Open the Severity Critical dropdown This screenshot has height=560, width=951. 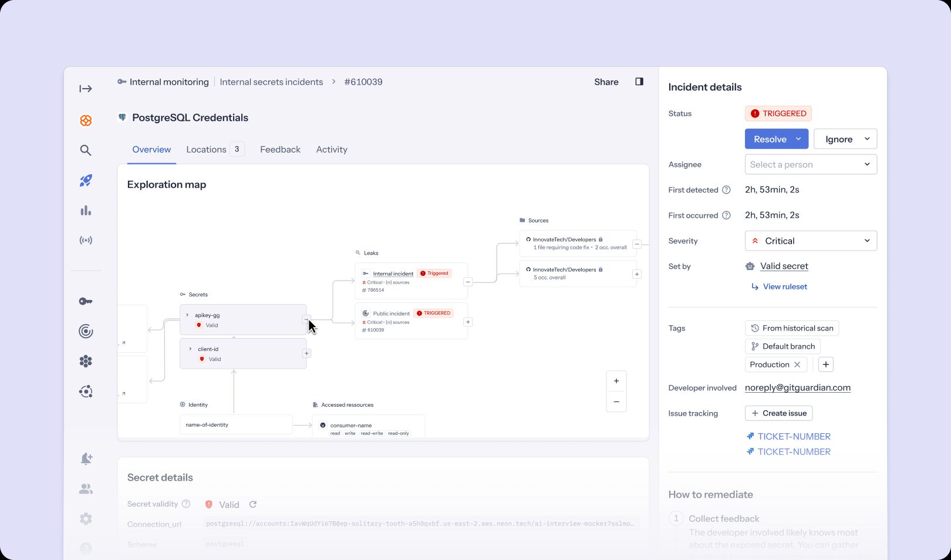(x=811, y=241)
